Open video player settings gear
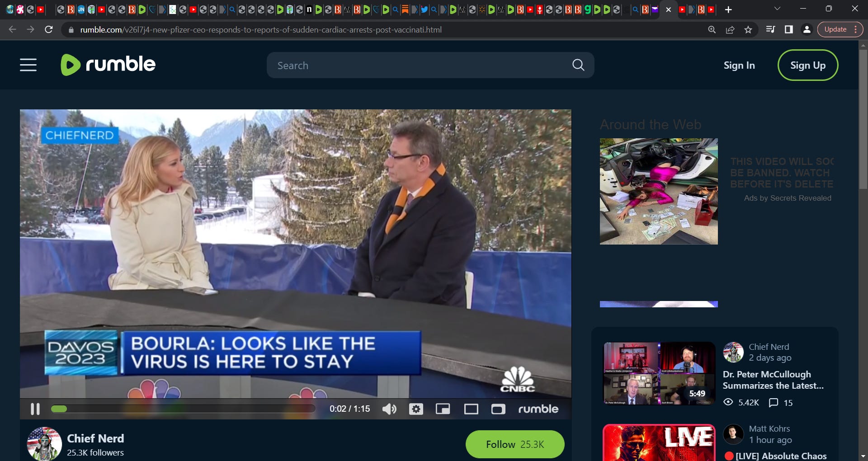 coord(416,409)
